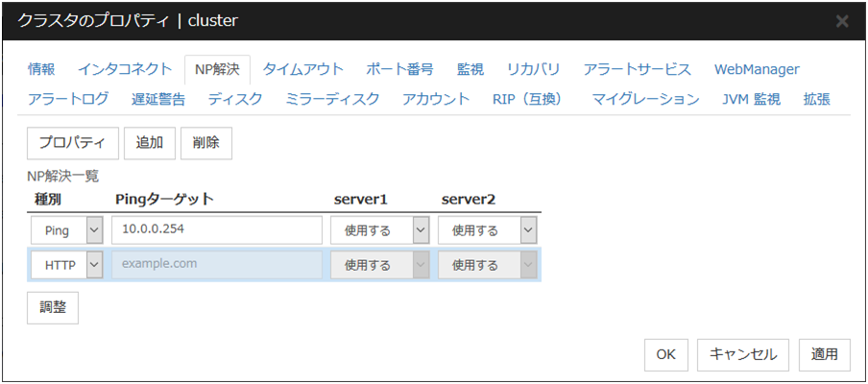Click the example.com target field

(x=216, y=265)
